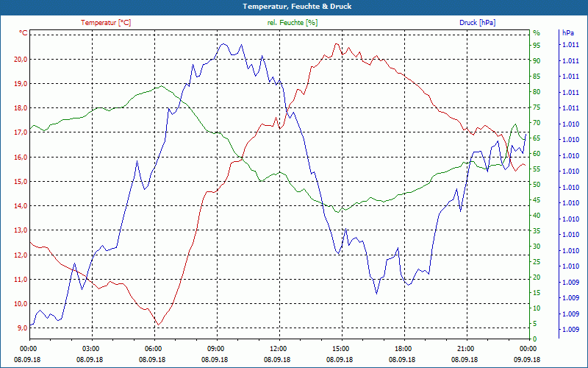Image resolution: width=588 pixels, height=368 pixels.
Task: Pick the 16,0 temperature axis value
Action: coord(21,157)
